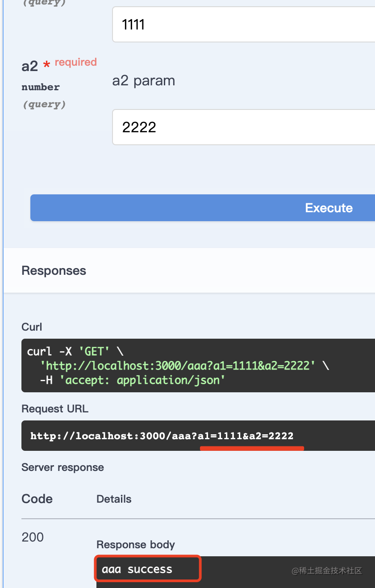Click the a1 input field containing 1111

point(243,25)
